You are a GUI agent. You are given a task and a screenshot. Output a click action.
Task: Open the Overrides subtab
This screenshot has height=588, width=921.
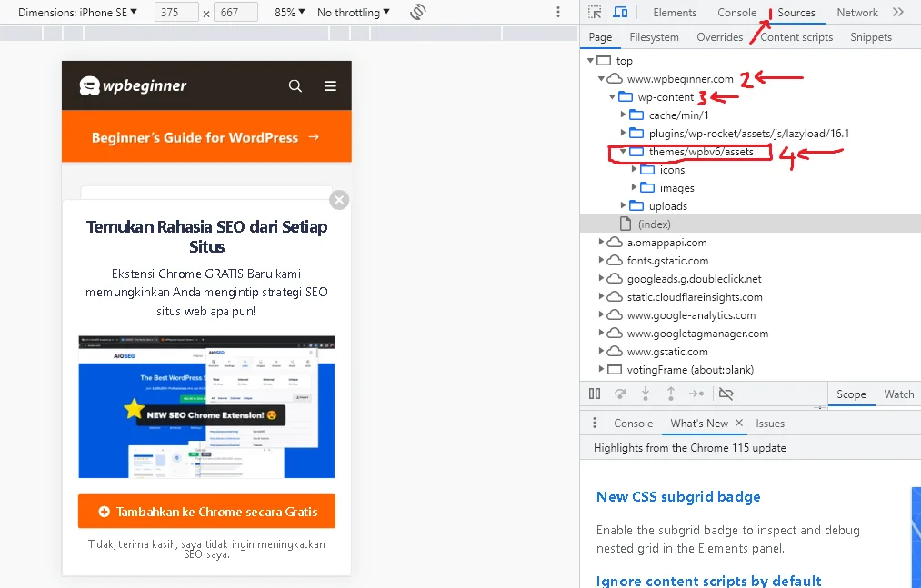pos(719,37)
